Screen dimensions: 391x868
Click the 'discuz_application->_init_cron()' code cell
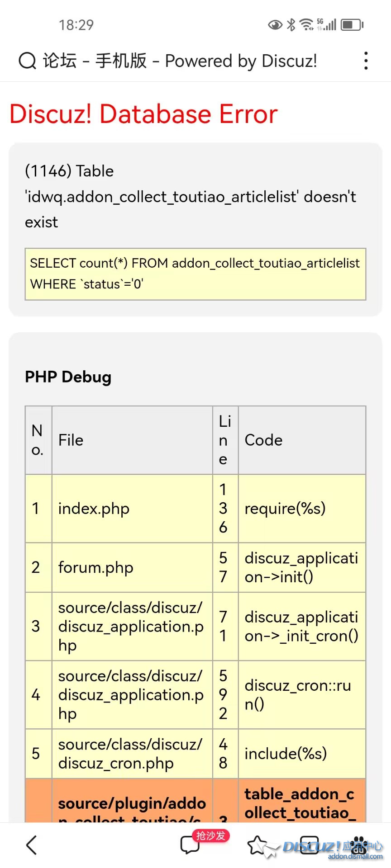coord(302,627)
